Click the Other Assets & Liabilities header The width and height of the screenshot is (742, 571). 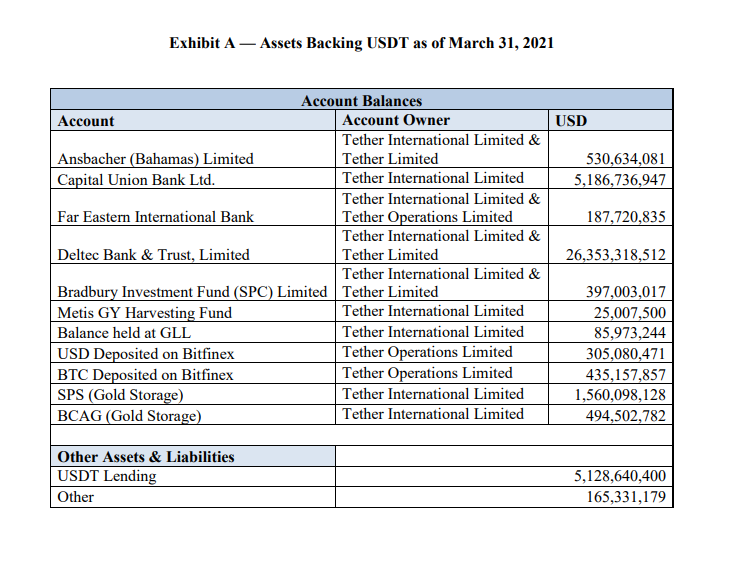(146, 456)
